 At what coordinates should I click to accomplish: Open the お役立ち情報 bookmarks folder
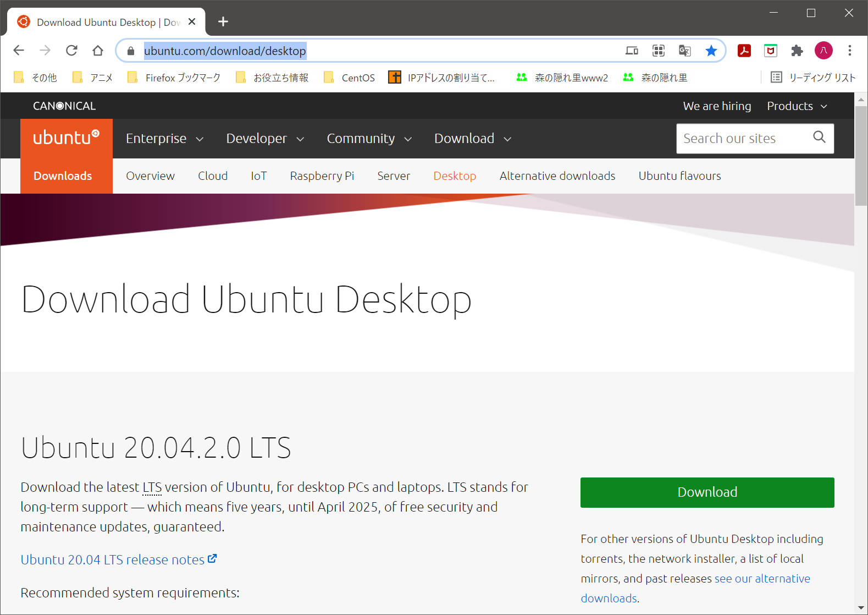272,78
